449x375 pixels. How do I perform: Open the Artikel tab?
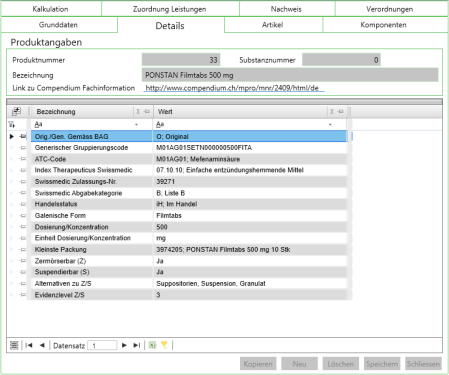pos(273,25)
